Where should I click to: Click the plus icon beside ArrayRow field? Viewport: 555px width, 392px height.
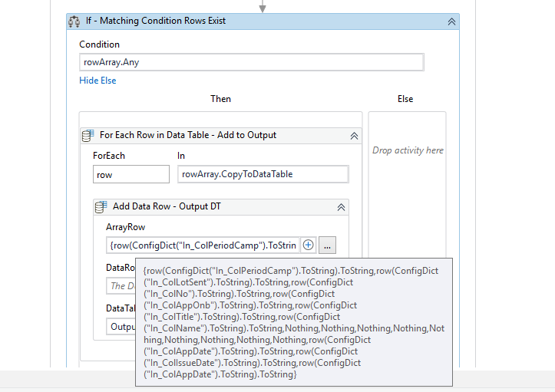tap(309, 245)
